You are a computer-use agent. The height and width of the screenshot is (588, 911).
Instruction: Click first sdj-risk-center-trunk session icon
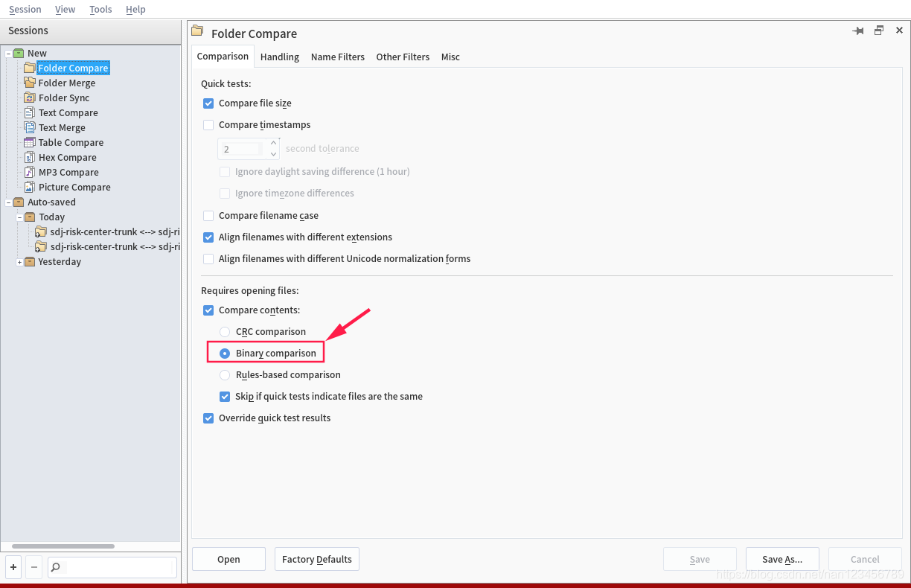tap(41, 231)
